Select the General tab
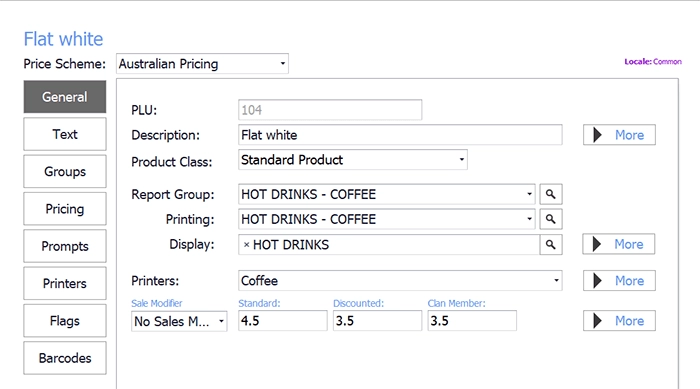The image size is (700, 389). (x=65, y=97)
